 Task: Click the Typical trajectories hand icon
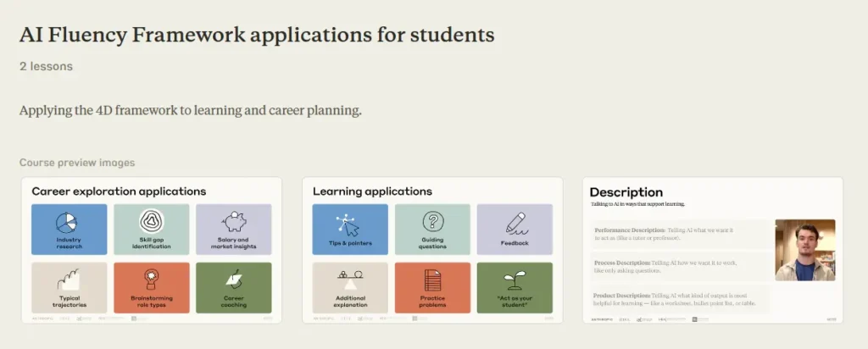coord(69,280)
